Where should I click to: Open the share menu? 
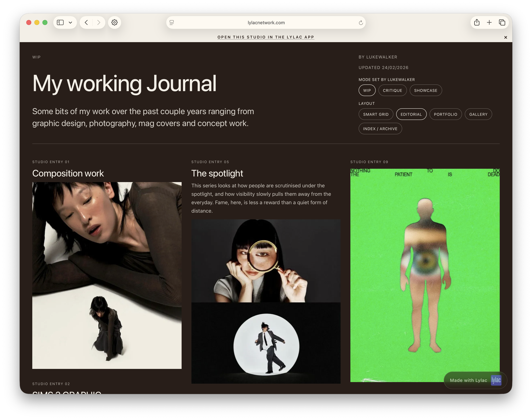pyautogui.click(x=477, y=22)
